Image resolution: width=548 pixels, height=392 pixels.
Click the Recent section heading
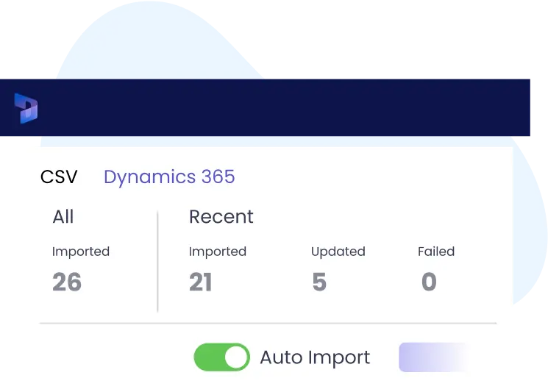point(221,217)
